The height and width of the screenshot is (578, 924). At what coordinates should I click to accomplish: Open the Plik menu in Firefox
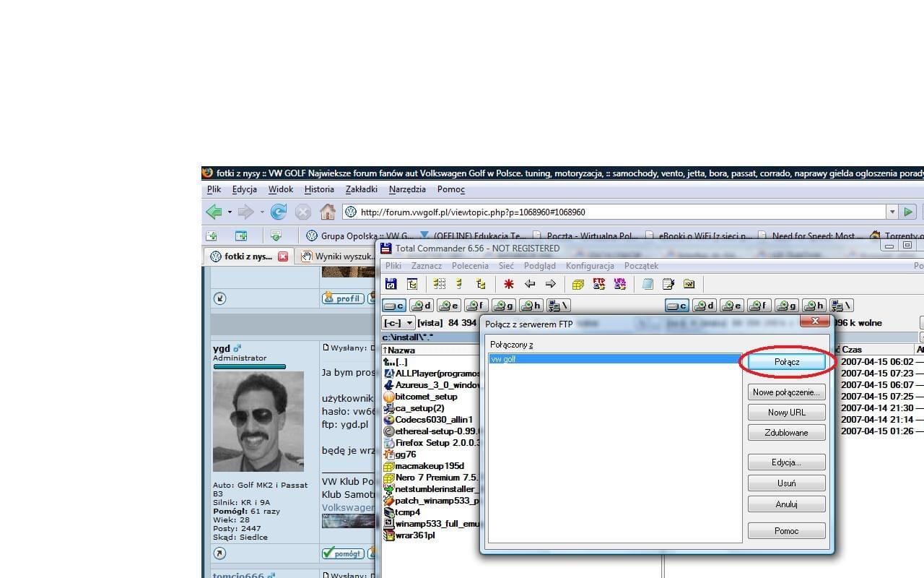pos(214,189)
